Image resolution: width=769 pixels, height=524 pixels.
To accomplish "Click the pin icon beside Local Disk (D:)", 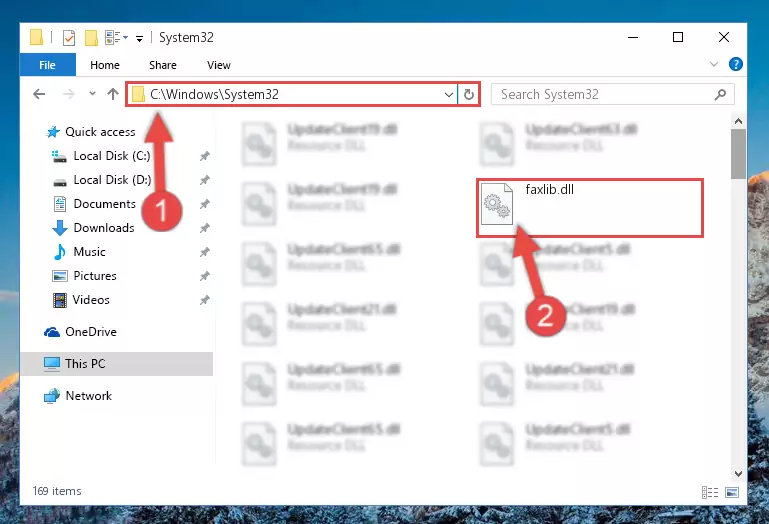I will pos(205,180).
